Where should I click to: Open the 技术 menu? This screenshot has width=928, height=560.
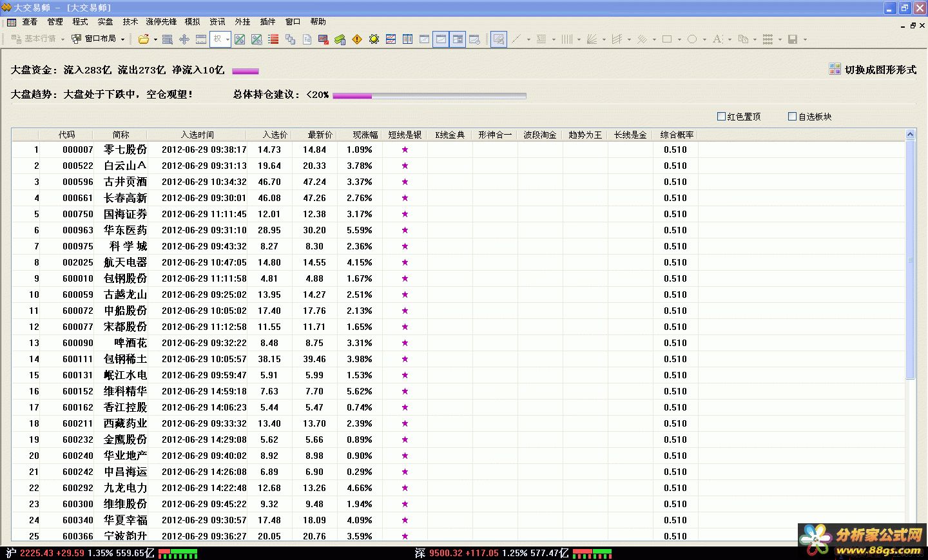click(130, 22)
